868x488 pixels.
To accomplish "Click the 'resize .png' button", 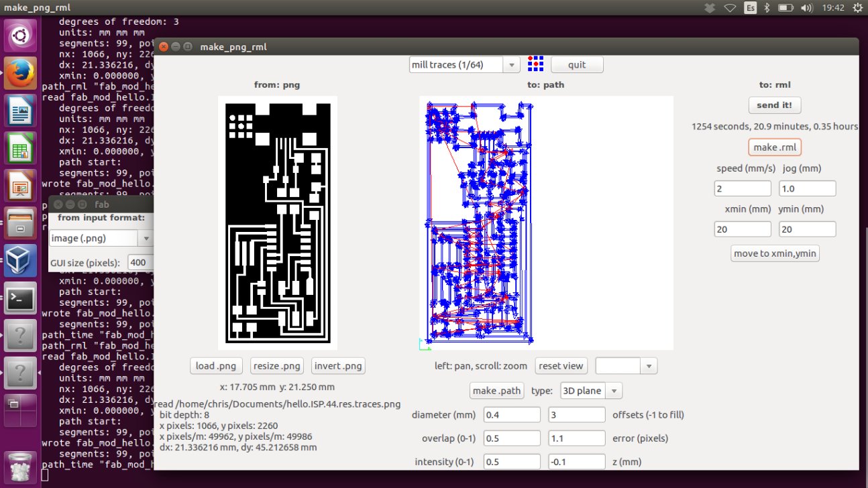I will coord(276,366).
